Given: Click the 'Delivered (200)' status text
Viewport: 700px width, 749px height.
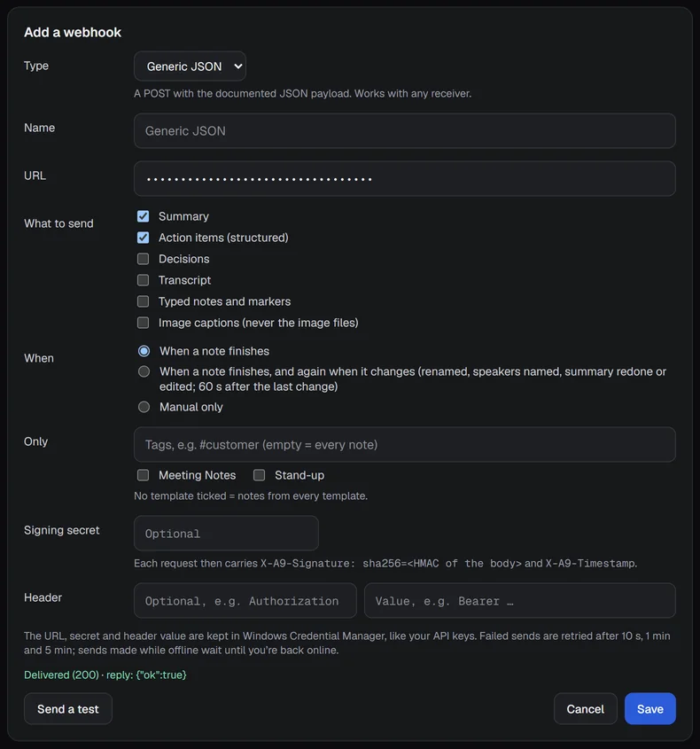Looking at the screenshot, I should pyautogui.click(x=105, y=675).
